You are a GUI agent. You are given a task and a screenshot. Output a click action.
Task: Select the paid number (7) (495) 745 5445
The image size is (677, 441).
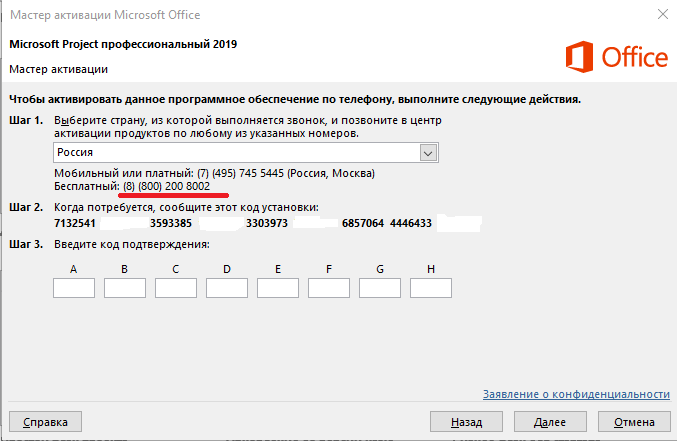click(240, 173)
